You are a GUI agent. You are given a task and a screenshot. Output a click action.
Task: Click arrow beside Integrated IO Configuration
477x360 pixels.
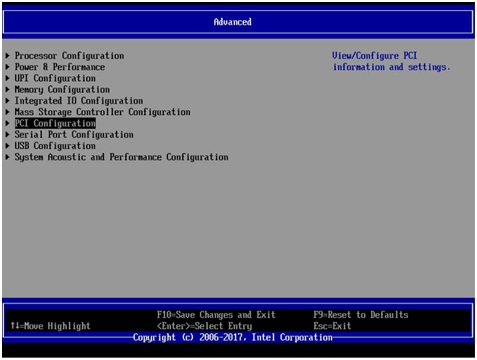(x=7, y=101)
